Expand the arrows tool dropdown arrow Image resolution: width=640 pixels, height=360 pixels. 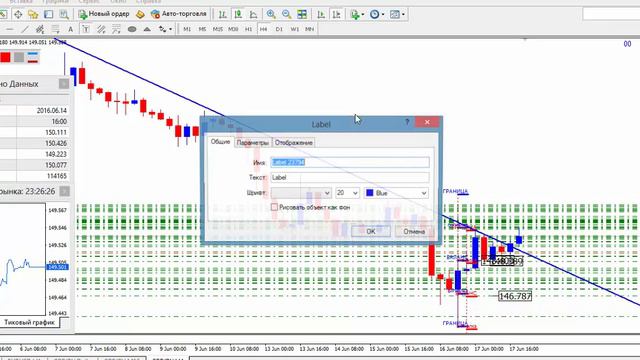click(170, 29)
